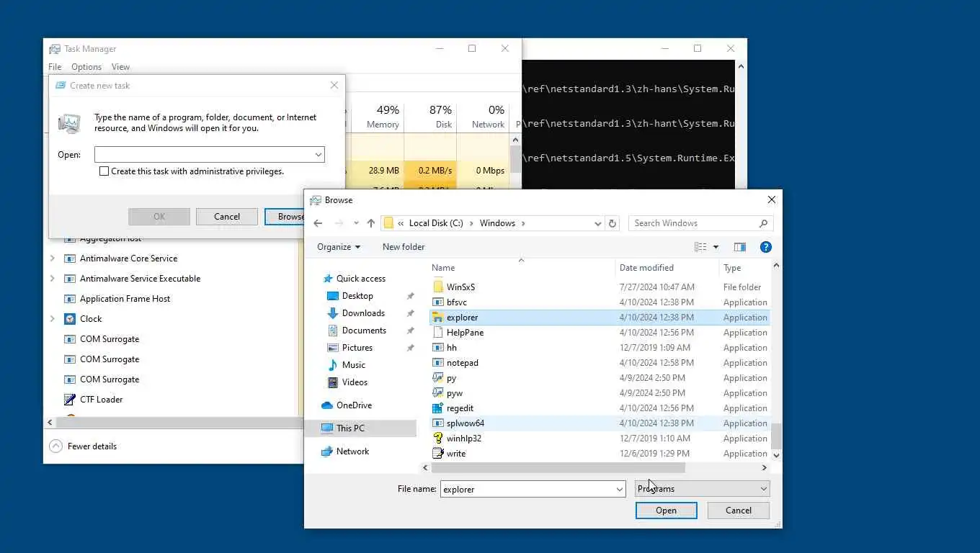
Task: Open the view options dropdown arrow
Action: 716,247
